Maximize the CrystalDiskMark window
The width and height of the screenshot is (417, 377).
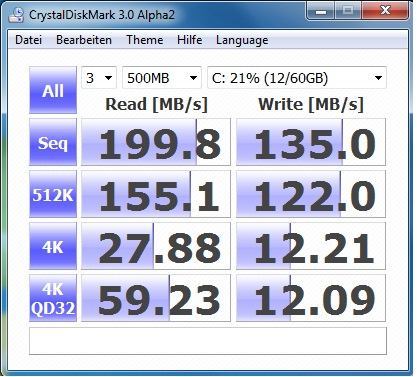click(x=348, y=11)
